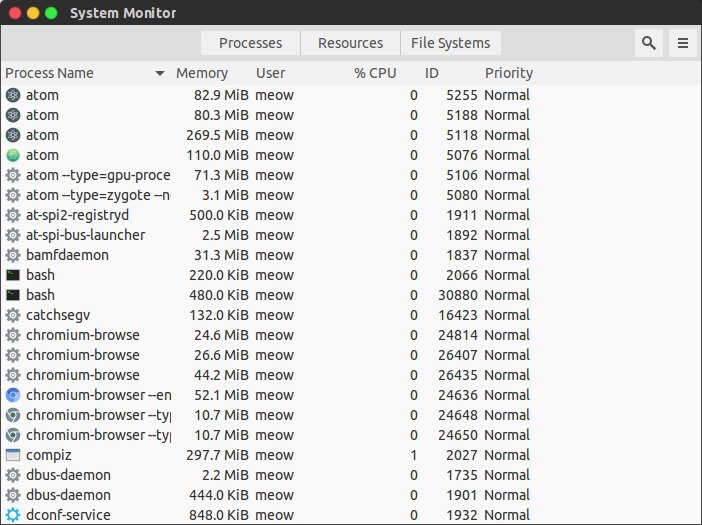This screenshot has height=525, width=702.
Task: Click the atom --type=gpu-proce process name
Action: (98, 175)
